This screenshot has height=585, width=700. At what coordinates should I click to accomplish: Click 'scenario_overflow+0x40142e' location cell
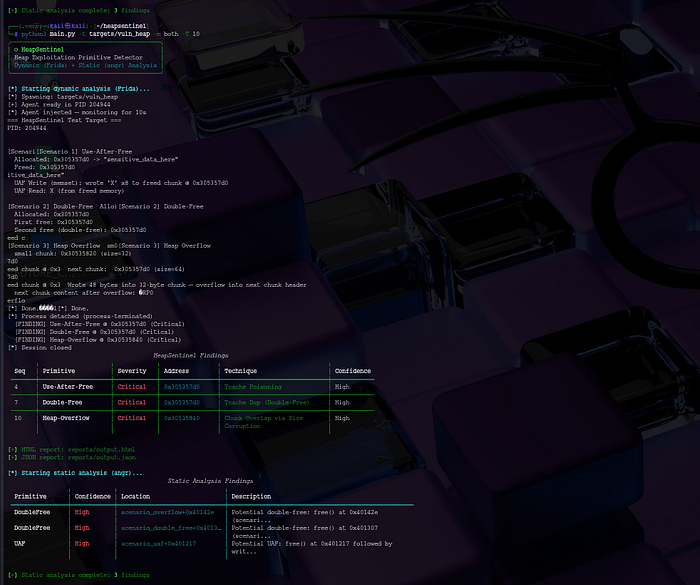(x=167, y=512)
